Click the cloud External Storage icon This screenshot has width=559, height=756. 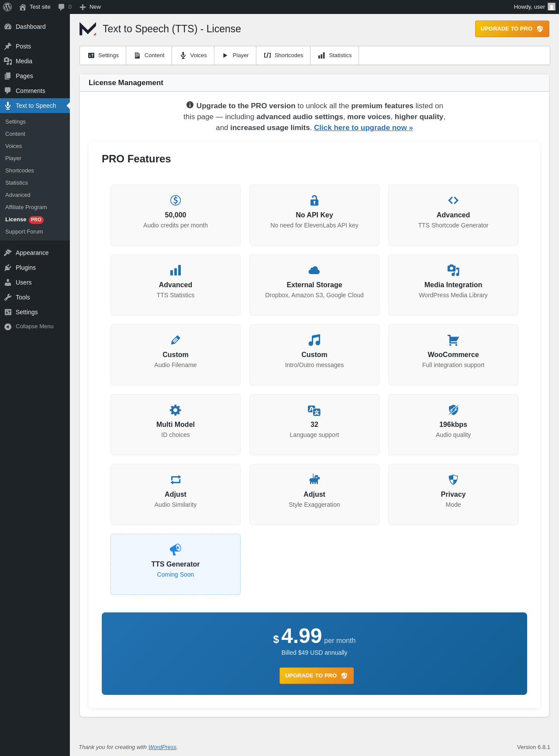314,270
